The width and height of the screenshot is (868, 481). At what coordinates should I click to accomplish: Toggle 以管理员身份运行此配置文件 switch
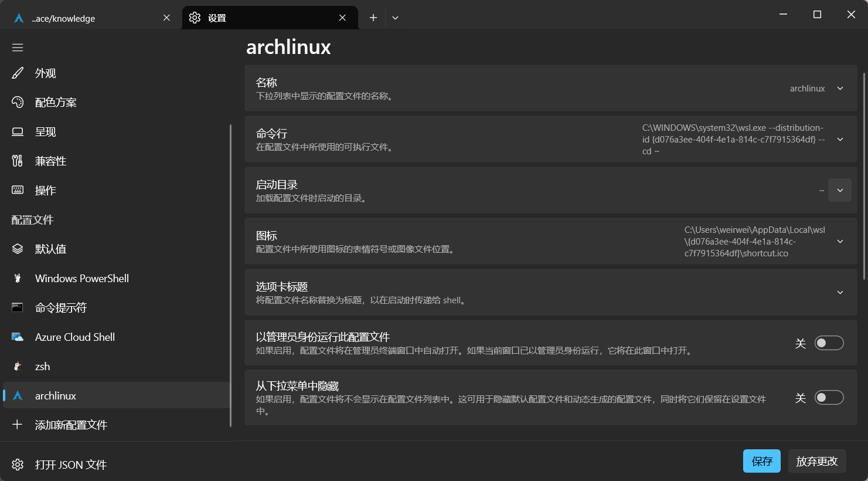(829, 343)
